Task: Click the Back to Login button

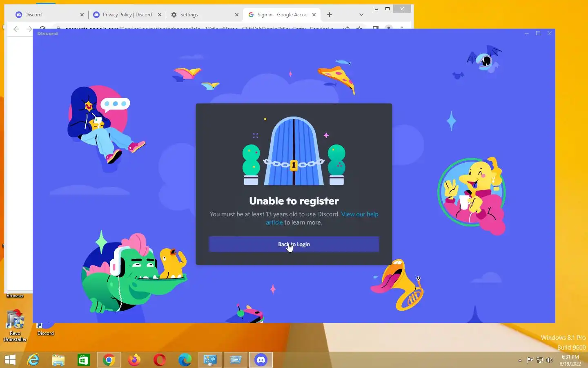Action: (x=294, y=244)
